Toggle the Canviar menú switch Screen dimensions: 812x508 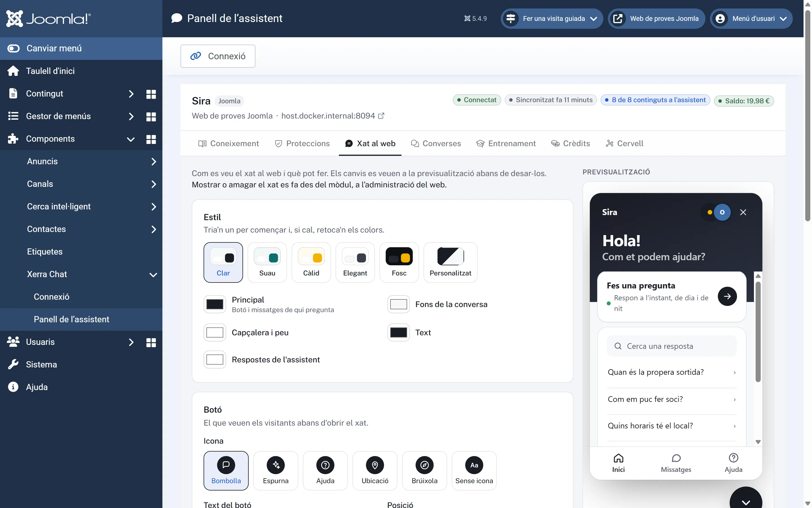coord(14,48)
